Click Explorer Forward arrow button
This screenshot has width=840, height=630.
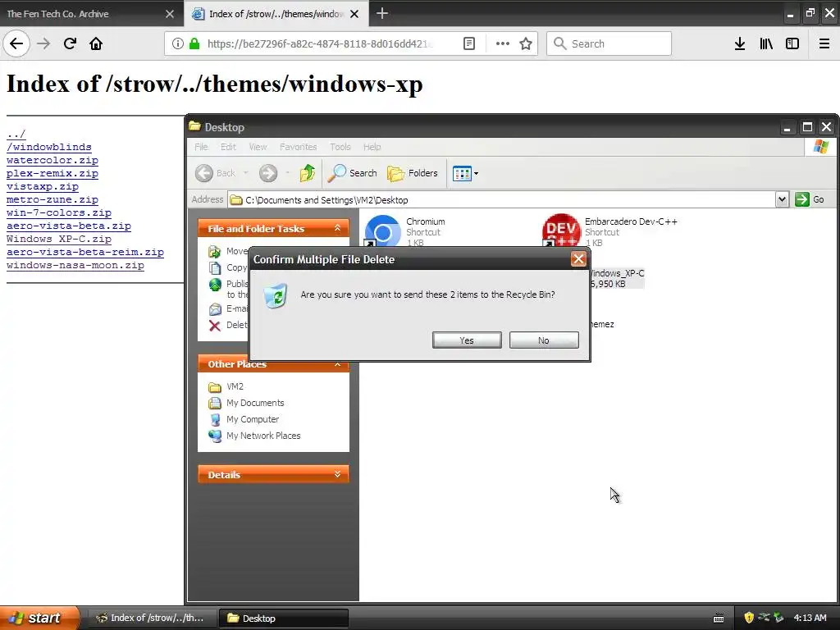tap(268, 173)
